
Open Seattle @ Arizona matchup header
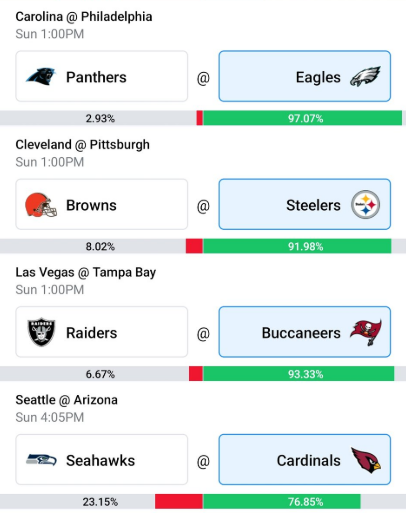[x=66, y=400]
